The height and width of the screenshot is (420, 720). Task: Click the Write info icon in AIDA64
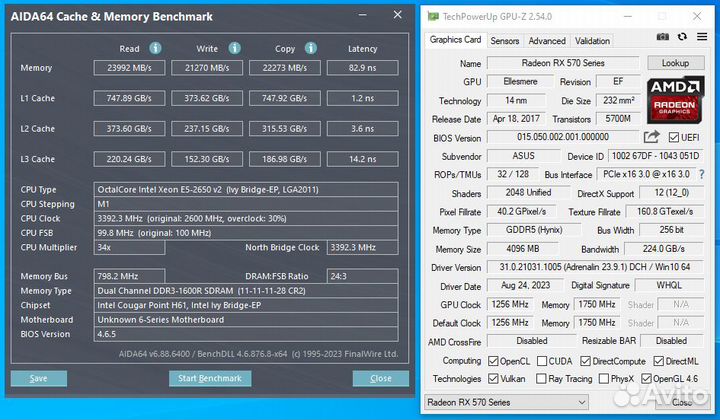[x=235, y=48]
